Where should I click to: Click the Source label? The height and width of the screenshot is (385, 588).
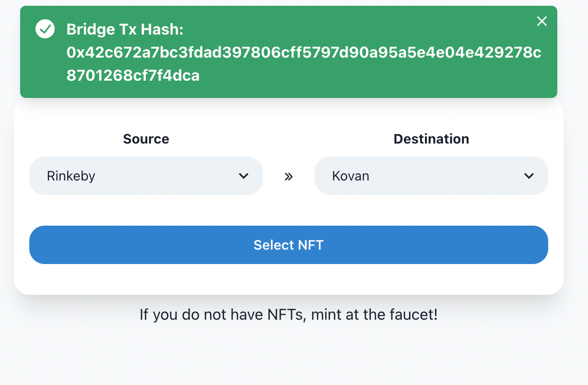(146, 139)
